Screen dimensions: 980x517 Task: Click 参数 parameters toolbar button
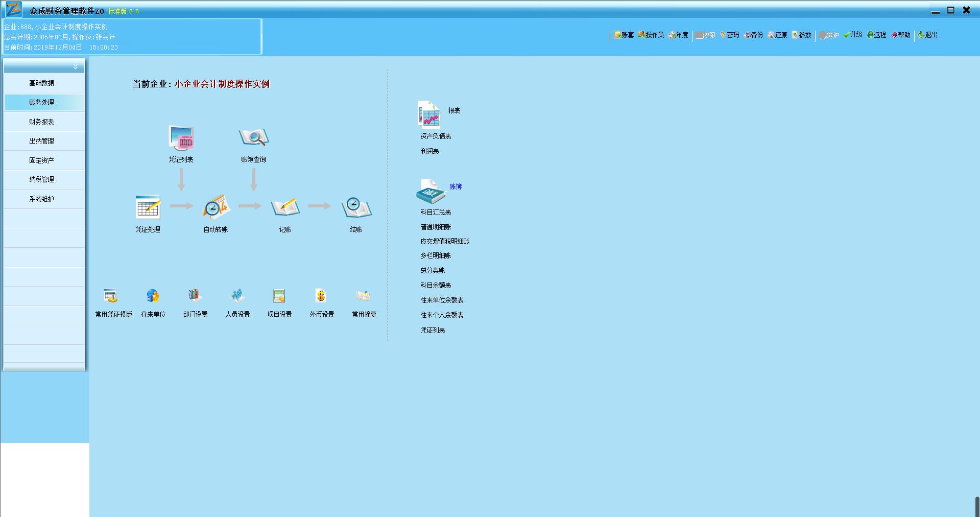[x=802, y=35]
